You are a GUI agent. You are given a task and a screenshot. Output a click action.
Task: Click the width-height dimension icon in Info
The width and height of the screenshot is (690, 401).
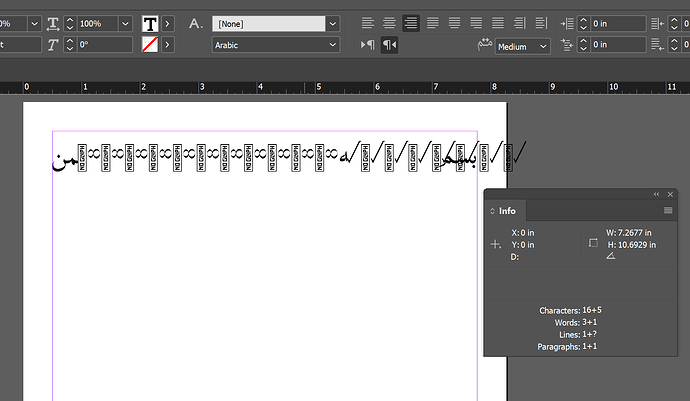[593, 243]
